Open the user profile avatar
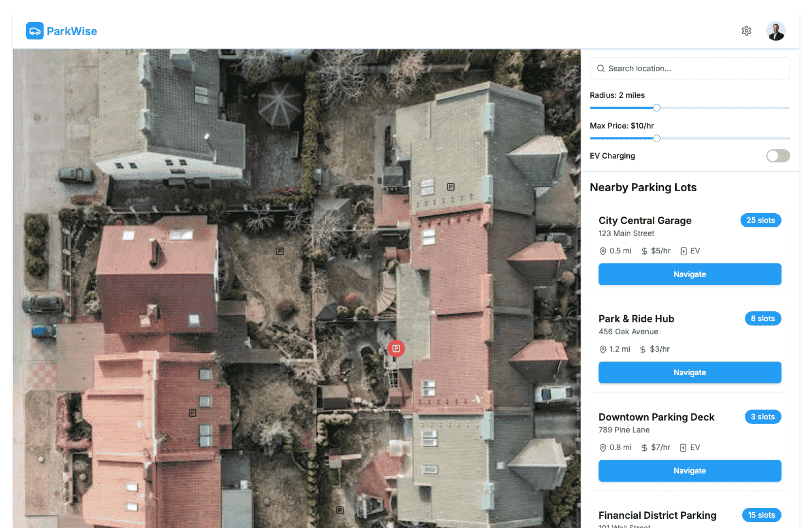The image size is (812, 528). pos(775,31)
